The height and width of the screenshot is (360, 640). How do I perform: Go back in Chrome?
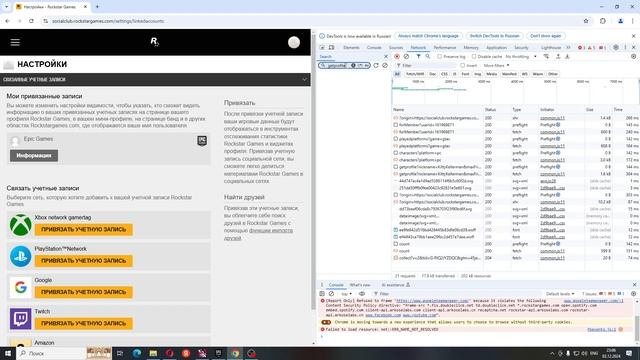tap(7, 21)
